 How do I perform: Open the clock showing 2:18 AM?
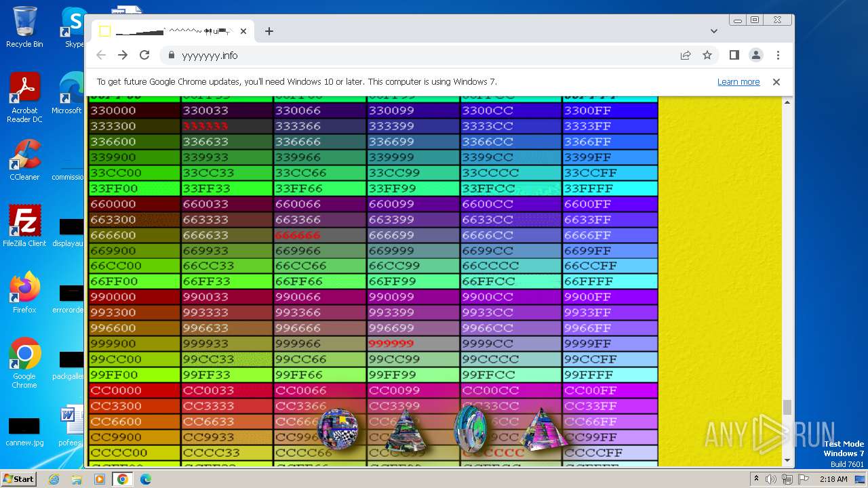tap(833, 479)
